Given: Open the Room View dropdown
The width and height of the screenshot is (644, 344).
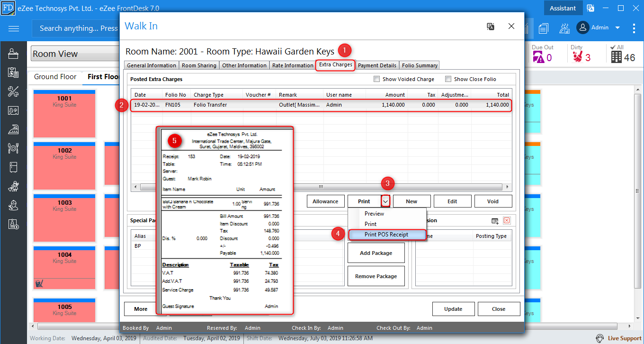Looking at the screenshot, I should coord(76,54).
